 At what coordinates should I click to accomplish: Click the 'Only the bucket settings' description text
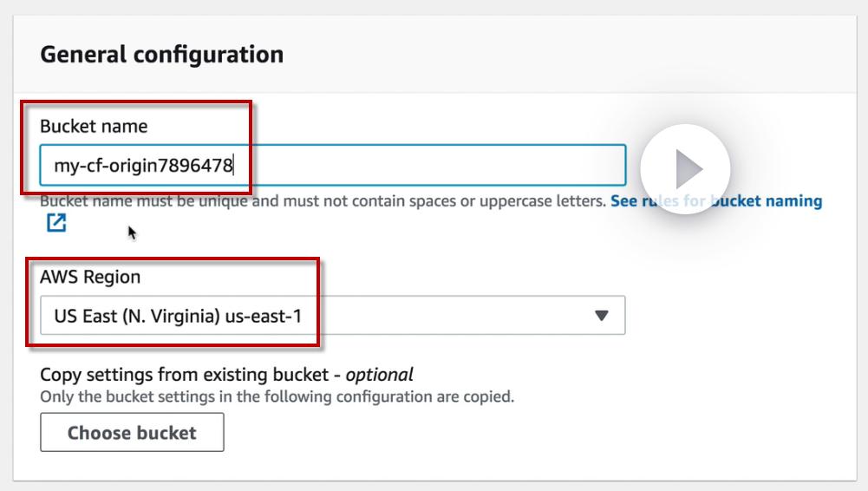pyautogui.click(x=277, y=397)
